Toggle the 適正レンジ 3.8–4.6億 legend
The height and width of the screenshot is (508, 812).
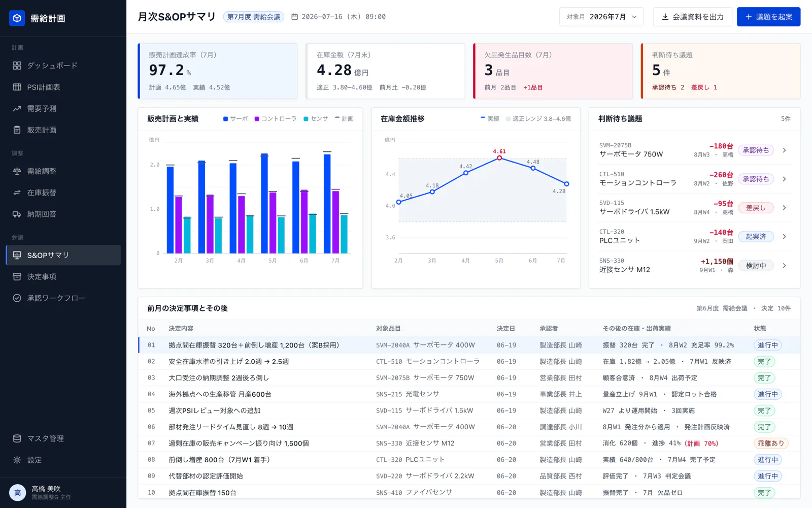(538, 119)
